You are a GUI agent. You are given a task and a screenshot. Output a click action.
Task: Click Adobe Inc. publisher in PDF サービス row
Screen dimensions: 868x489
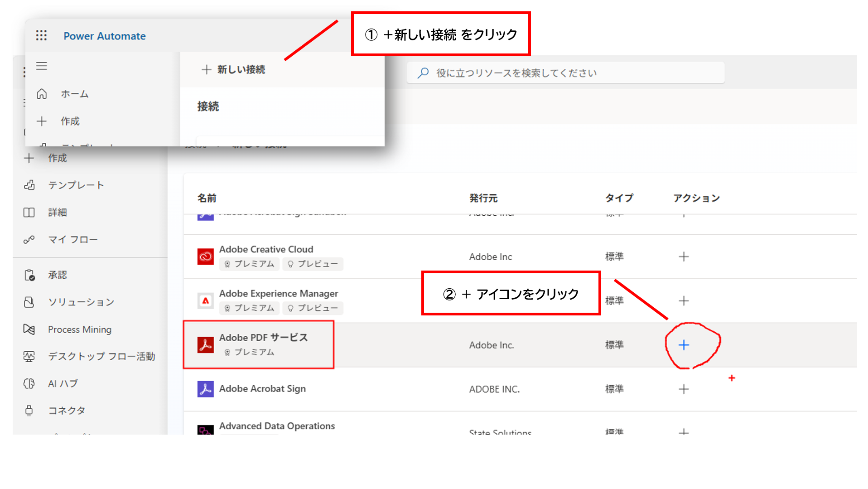click(492, 345)
